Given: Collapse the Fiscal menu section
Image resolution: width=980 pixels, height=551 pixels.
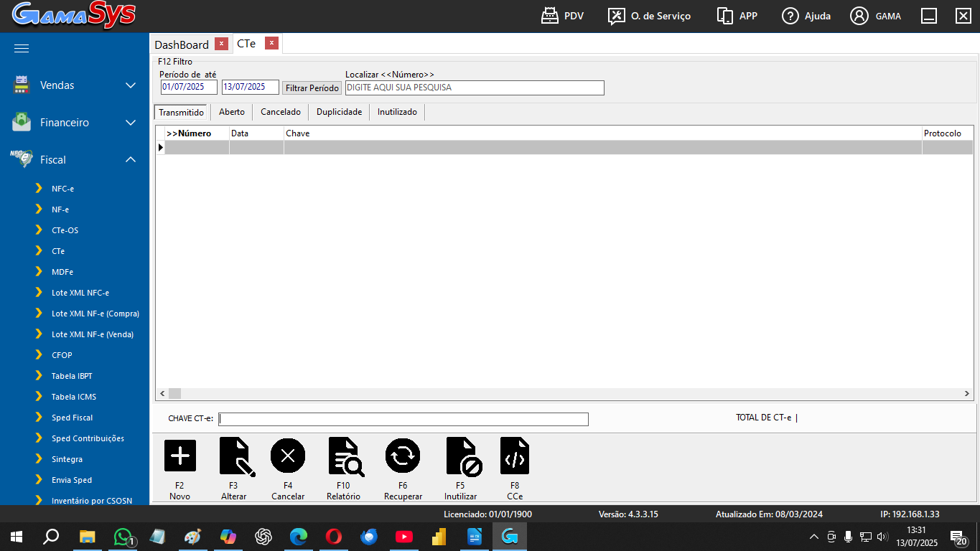Looking at the screenshot, I should point(75,160).
